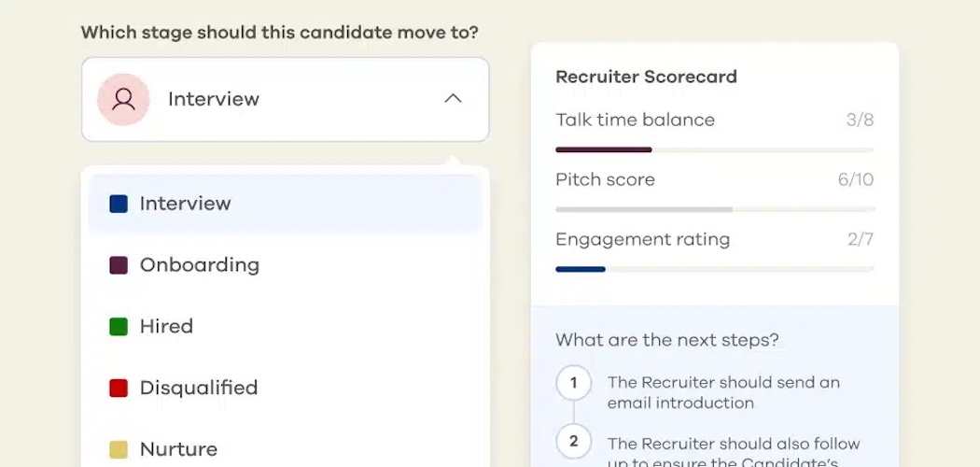Click the Talk time balance progress bar
The image size is (980, 467).
click(714, 149)
